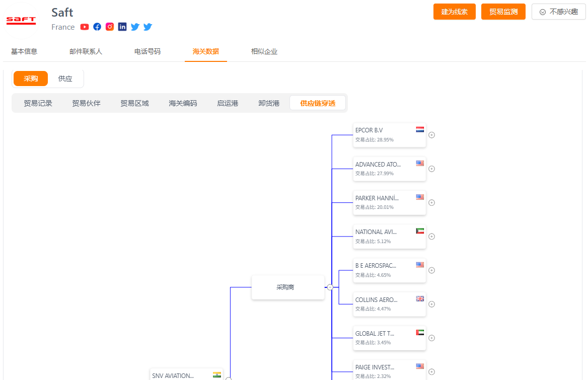Switch to the 基本信息 tab

click(x=24, y=51)
